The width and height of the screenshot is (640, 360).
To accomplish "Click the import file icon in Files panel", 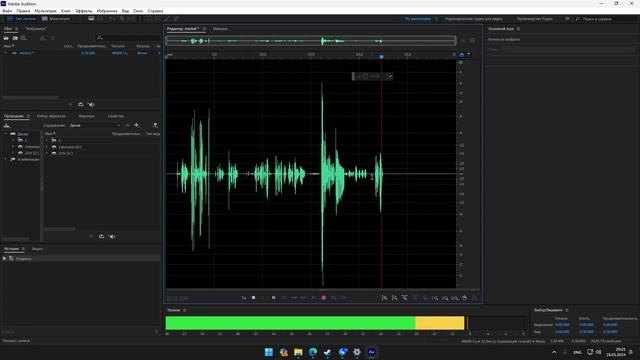I will pos(15,38).
